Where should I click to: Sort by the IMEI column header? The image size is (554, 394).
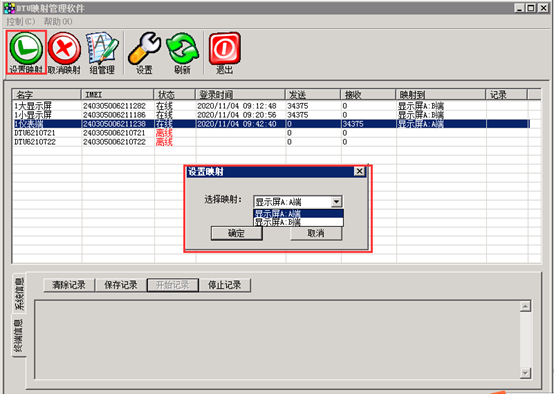tap(118, 94)
